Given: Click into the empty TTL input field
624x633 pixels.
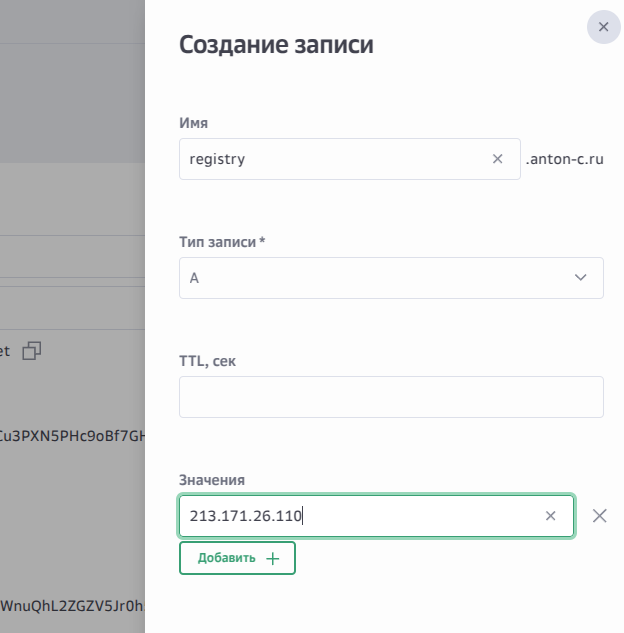Looking at the screenshot, I should [x=391, y=397].
